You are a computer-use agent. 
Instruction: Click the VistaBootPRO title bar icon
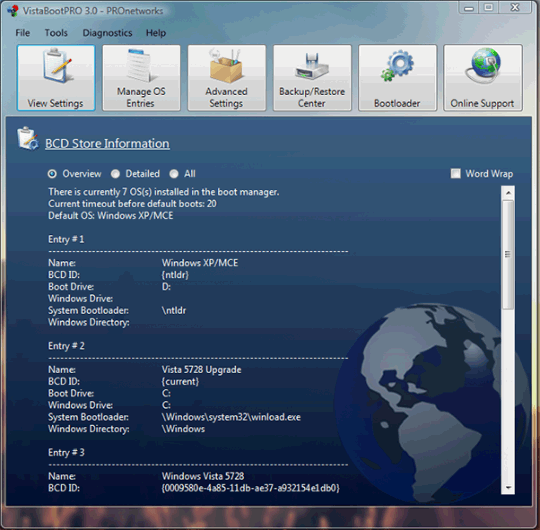click(13, 11)
